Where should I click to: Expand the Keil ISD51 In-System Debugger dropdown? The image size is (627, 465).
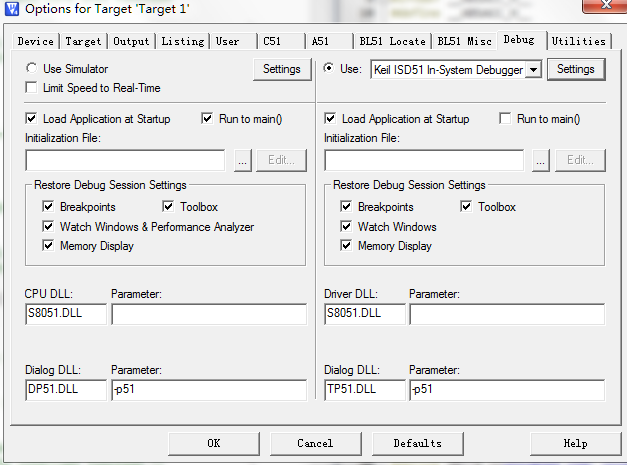click(533, 69)
